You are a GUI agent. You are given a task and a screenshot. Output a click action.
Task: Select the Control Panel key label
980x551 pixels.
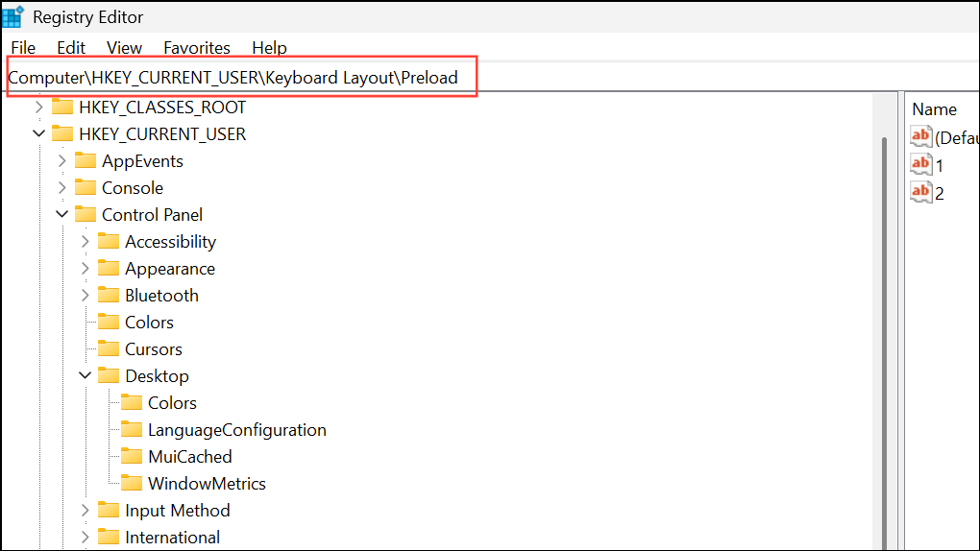pyautogui.click(x=153, y=215)
